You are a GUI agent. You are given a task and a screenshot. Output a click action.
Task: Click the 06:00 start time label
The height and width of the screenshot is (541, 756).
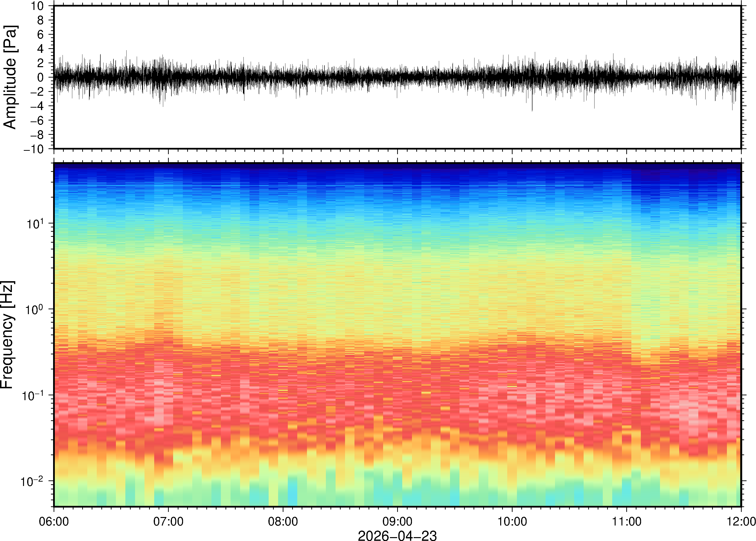[x=54, y=521]
